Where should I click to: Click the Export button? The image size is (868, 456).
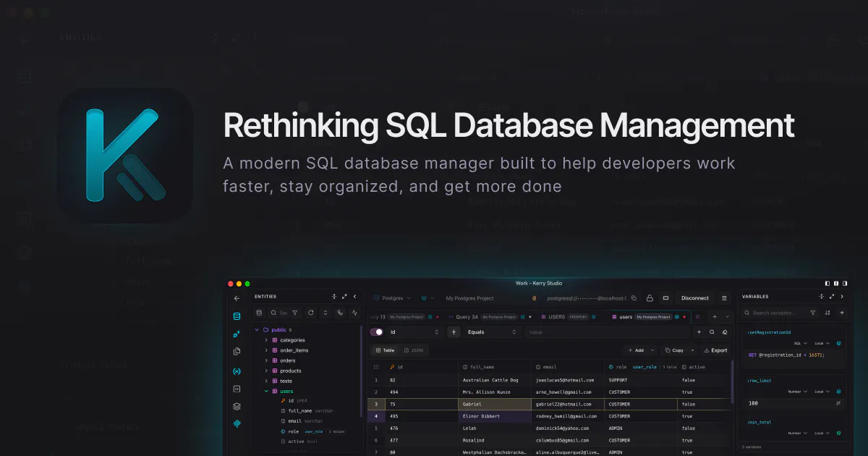click(715, 350)
